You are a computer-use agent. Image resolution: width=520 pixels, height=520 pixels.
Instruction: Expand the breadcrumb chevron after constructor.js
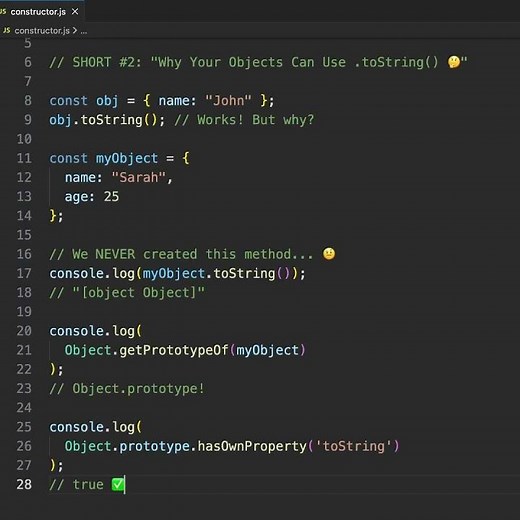(x=75, y=31)
